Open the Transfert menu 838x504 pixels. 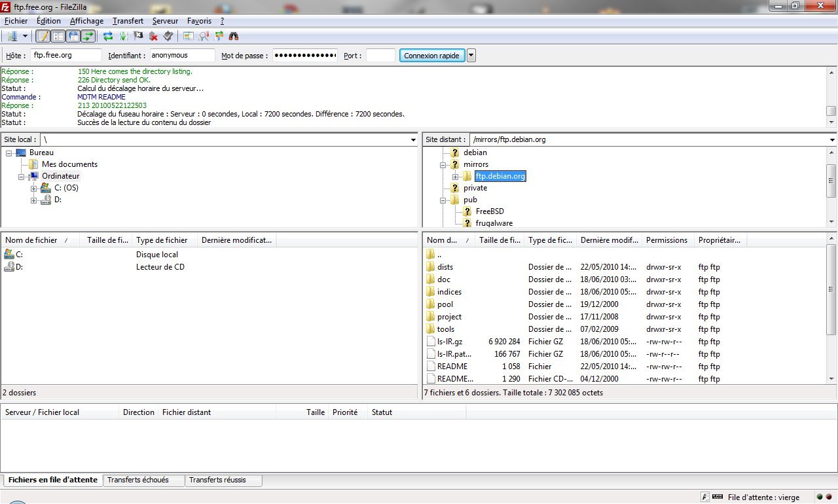[128, 21]
